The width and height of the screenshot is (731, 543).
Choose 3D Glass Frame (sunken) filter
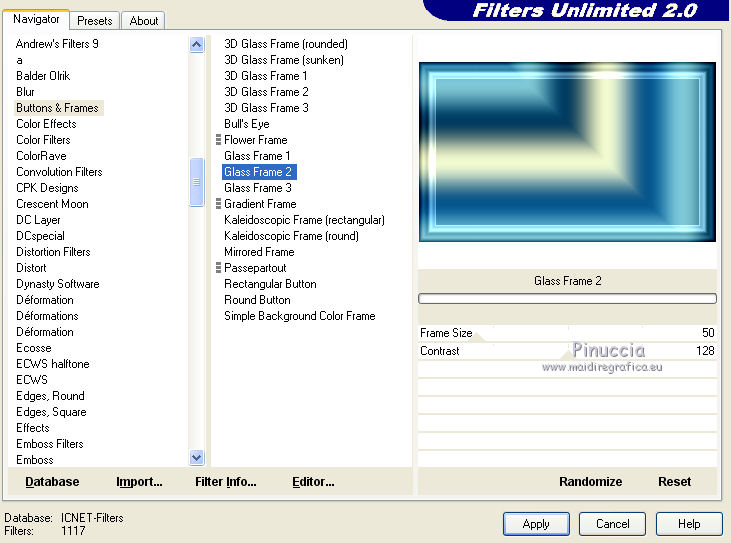[284, 60]
